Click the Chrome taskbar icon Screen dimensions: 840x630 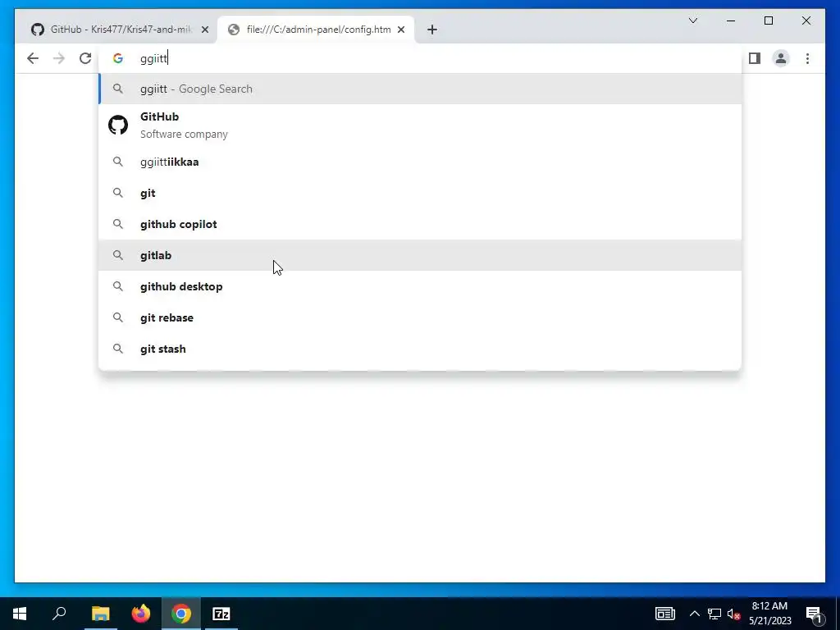pos(181,614)
